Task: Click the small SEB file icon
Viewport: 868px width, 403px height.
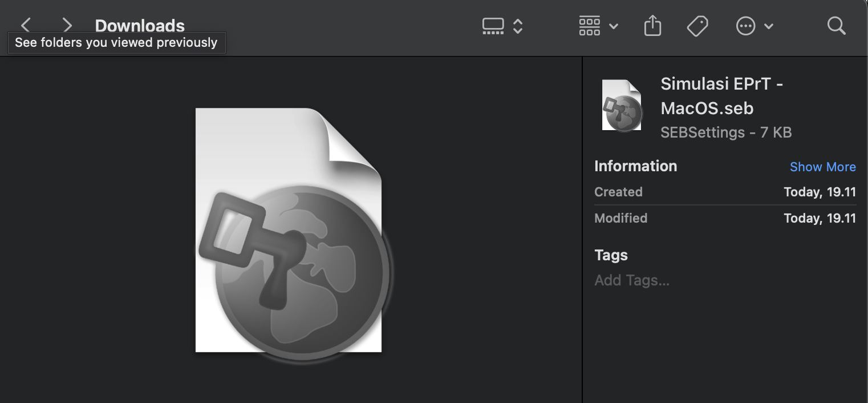Action: [x=622, y=106]
